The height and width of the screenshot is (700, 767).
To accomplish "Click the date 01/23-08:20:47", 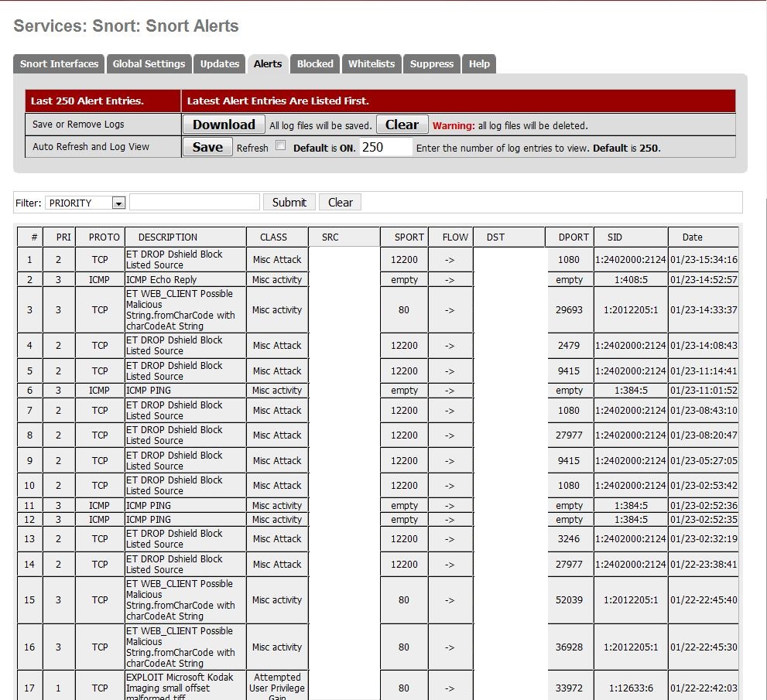I will [704, 435].
